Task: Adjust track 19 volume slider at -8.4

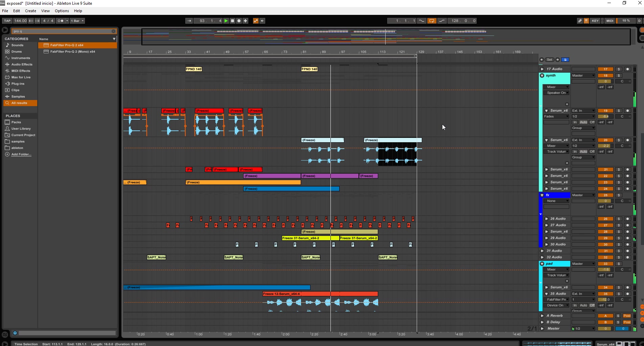Action: pyautogui.click(x=605, y=117)
